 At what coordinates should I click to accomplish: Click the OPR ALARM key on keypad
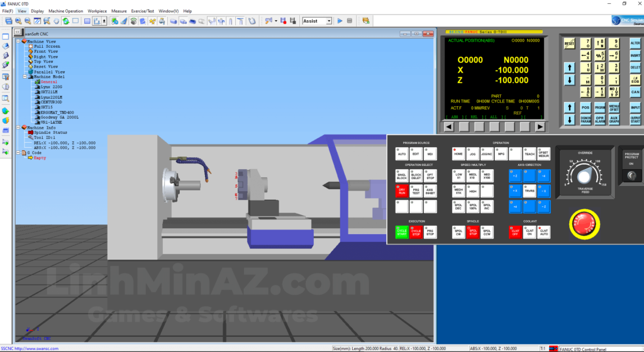click(599, 120)
